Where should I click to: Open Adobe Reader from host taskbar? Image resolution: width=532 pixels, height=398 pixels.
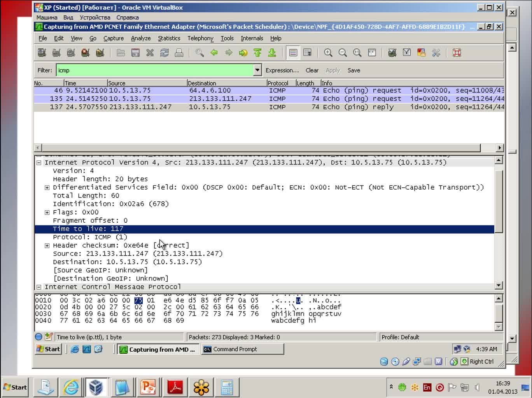pyautogui.click(x=175, y=387)
